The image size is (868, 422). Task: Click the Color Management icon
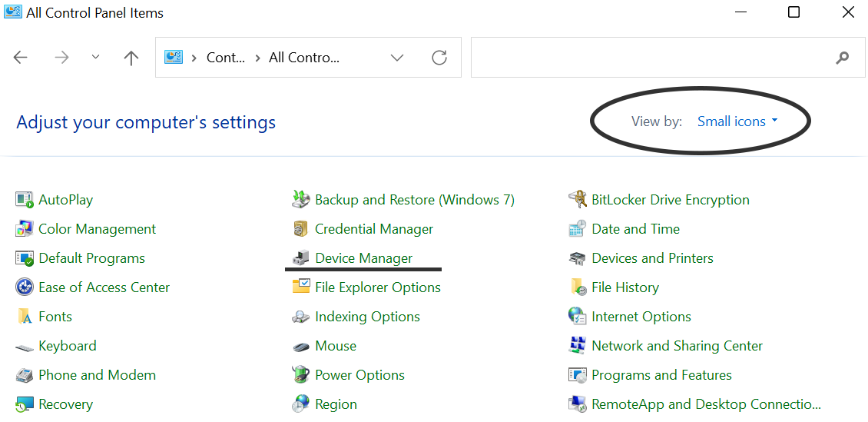pyautogui.click(x=25, y=229)
